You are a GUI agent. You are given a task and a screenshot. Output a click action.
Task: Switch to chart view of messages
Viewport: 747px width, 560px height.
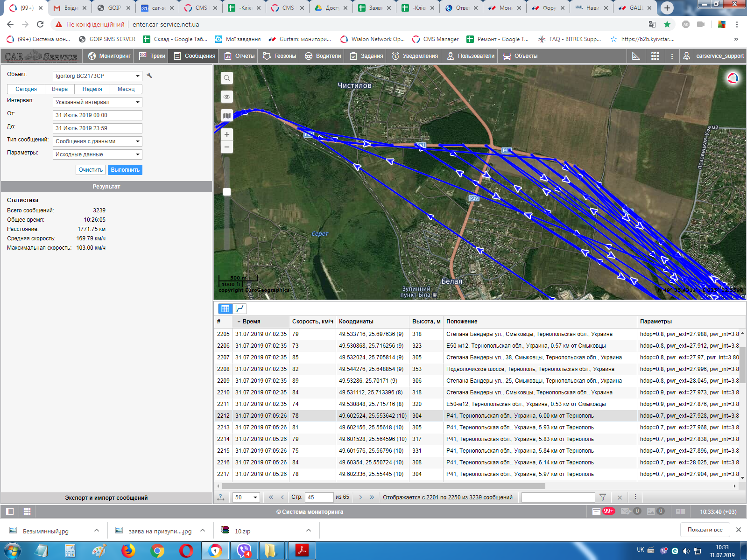pyautogui.click(x=240, y=308)
